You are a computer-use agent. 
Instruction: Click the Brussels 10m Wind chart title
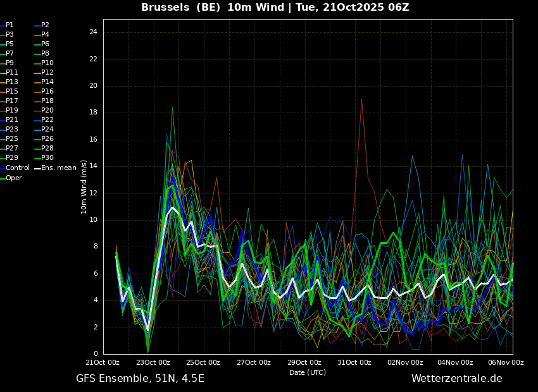275,8
